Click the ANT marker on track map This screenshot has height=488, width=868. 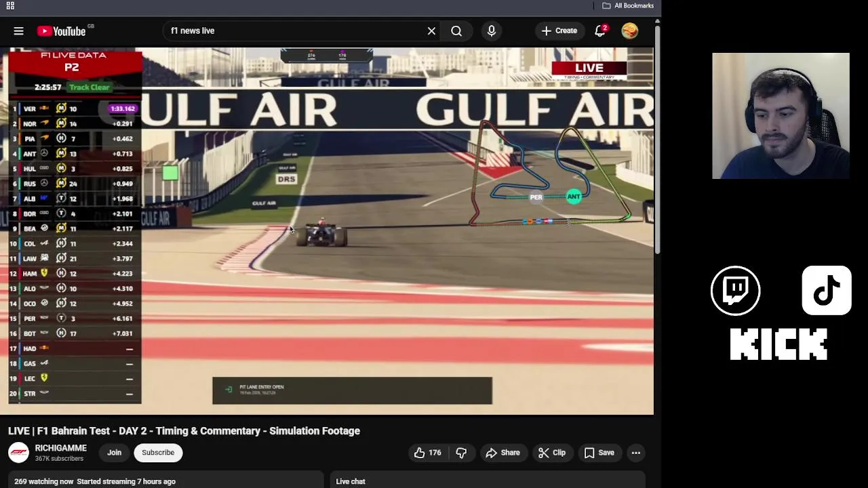(574, 197)
